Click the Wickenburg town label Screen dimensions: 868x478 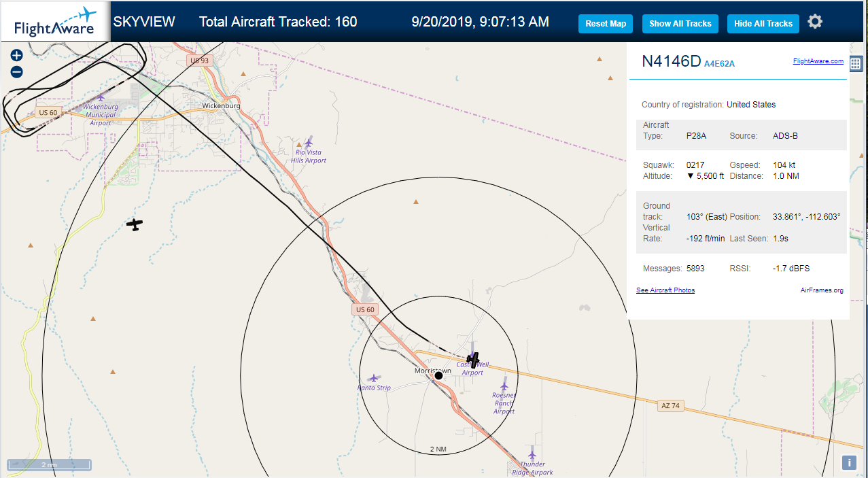coord(222,106)
